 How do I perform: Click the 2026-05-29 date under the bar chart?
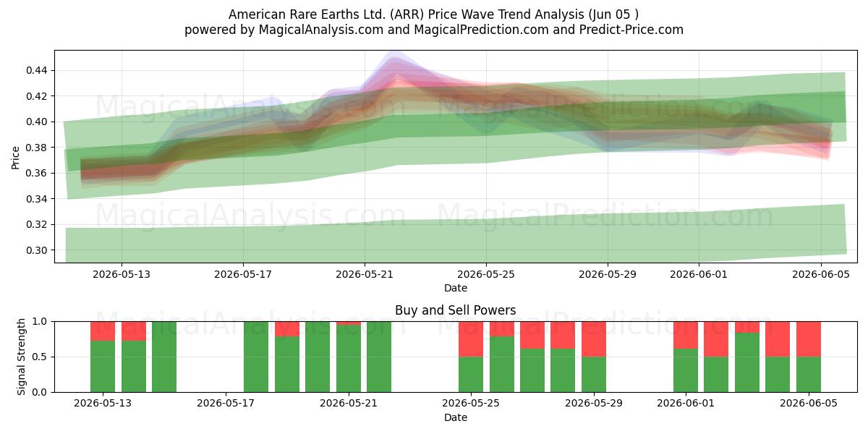coord(594,404)
